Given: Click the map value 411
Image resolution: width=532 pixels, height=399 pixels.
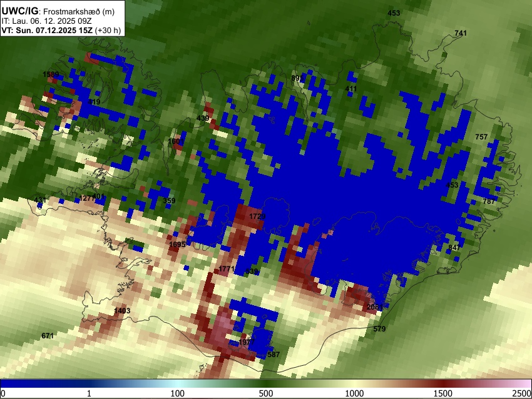Looking at the screenshot, I should 351,89.
